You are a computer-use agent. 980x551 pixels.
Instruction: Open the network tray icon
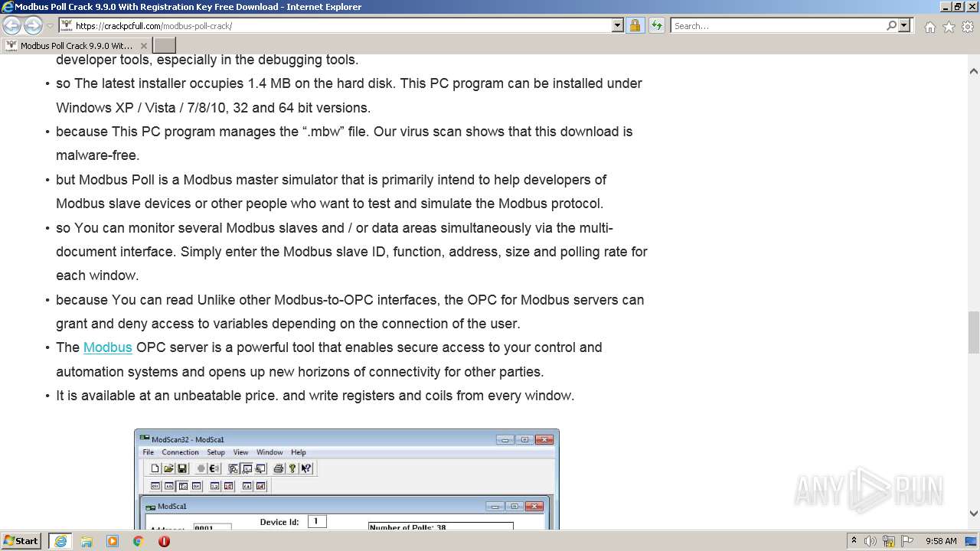pos(889,541)
